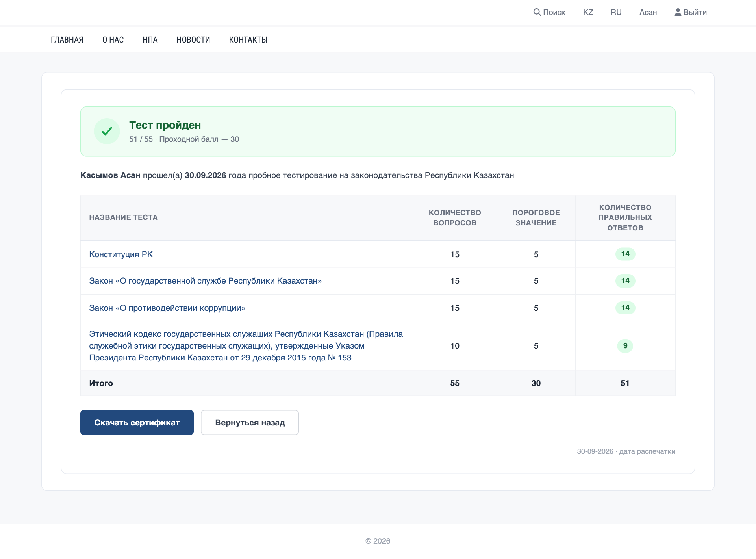
Task: Click the total questions value 55
Action: click(x=455, y=383)
